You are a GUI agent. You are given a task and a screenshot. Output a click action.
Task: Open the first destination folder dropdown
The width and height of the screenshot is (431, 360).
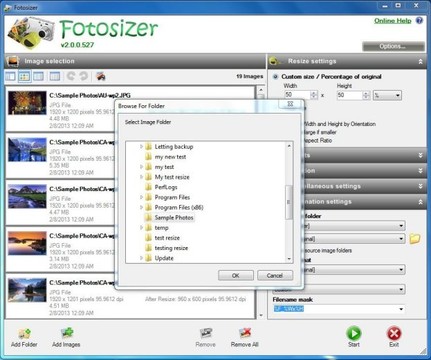click(x=401, y=226)
